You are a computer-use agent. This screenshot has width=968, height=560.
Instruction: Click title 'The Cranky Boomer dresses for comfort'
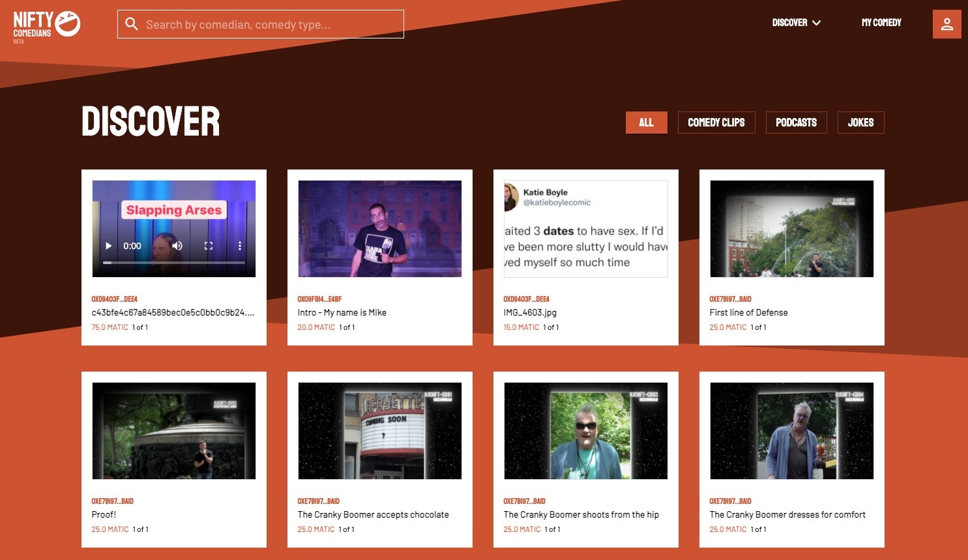click(x=787, y=515)
